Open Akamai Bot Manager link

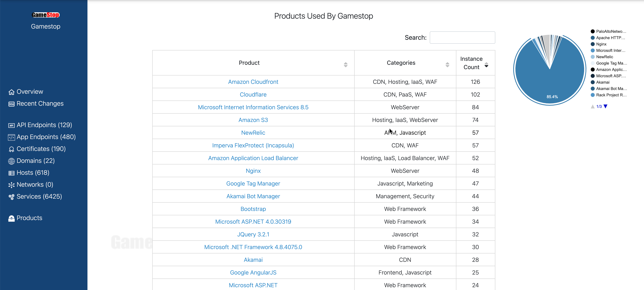coord(253,196)
